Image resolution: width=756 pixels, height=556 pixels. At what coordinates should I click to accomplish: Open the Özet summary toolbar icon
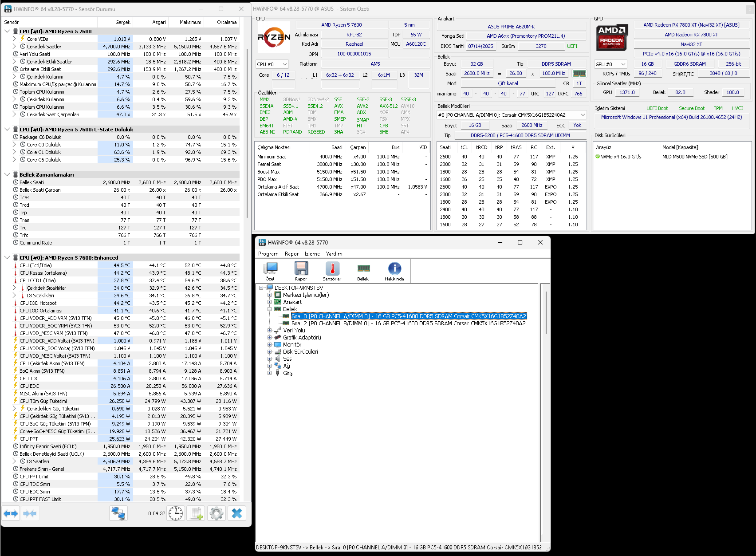coord(270,271)
